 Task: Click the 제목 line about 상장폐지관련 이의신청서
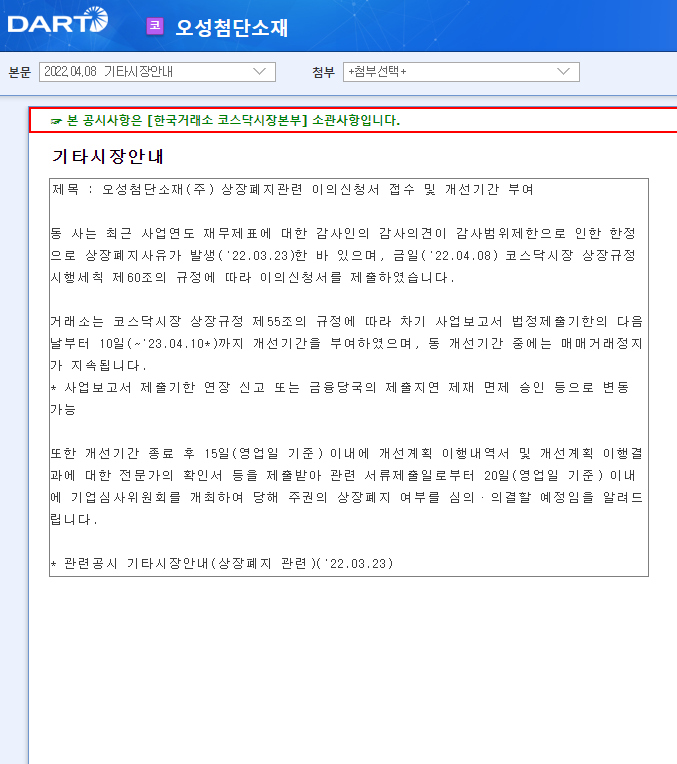coord(292,189)
